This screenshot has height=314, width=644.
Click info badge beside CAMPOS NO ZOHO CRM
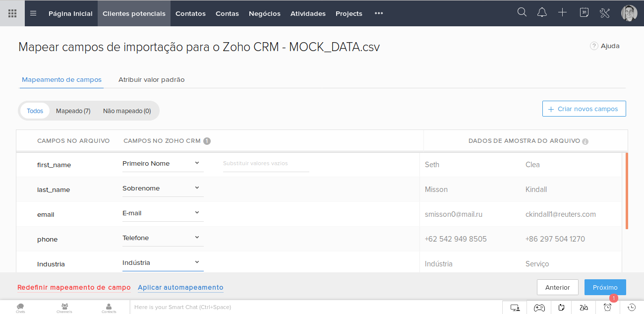[207, 141]
